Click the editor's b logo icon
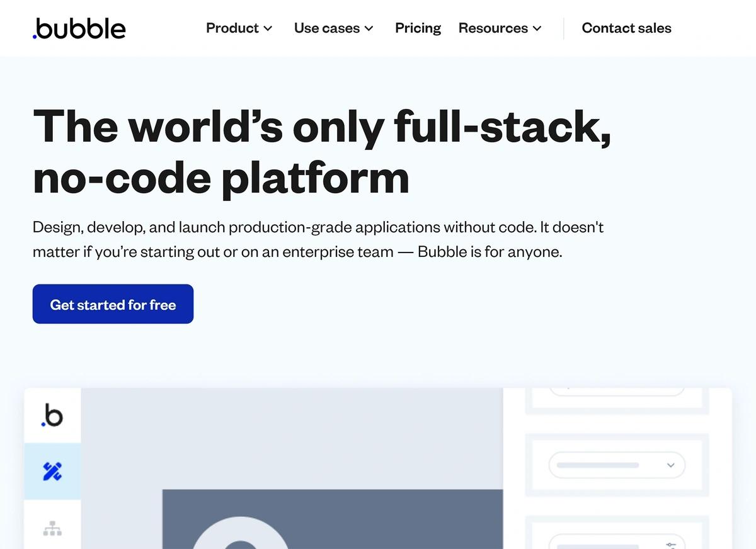This screenshot has width=756, height=549. [52, 416]
